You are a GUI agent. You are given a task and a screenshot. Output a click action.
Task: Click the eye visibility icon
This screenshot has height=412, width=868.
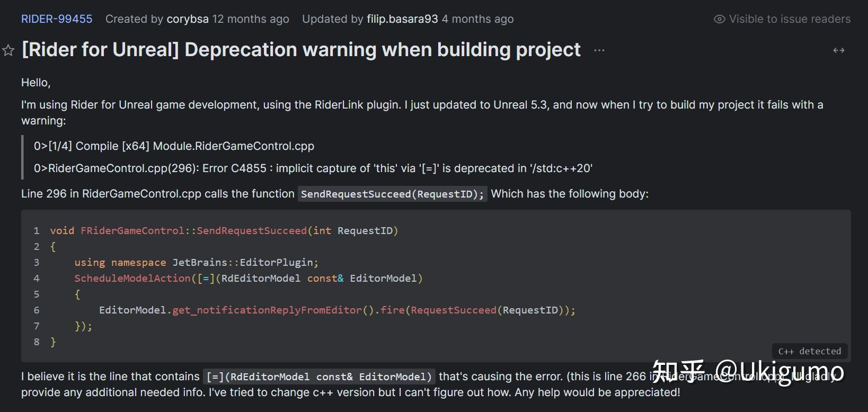click(719, 19)
